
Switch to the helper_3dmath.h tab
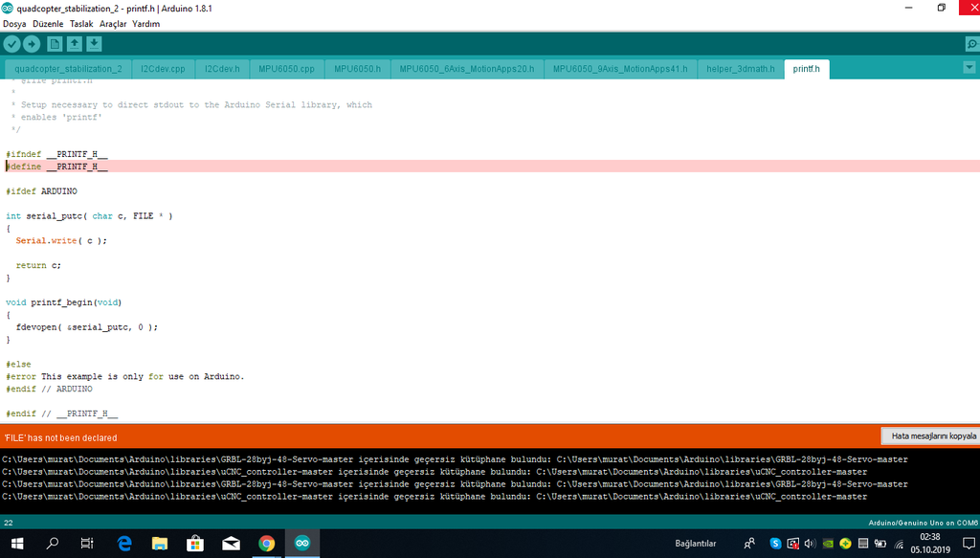pos(741,69)
